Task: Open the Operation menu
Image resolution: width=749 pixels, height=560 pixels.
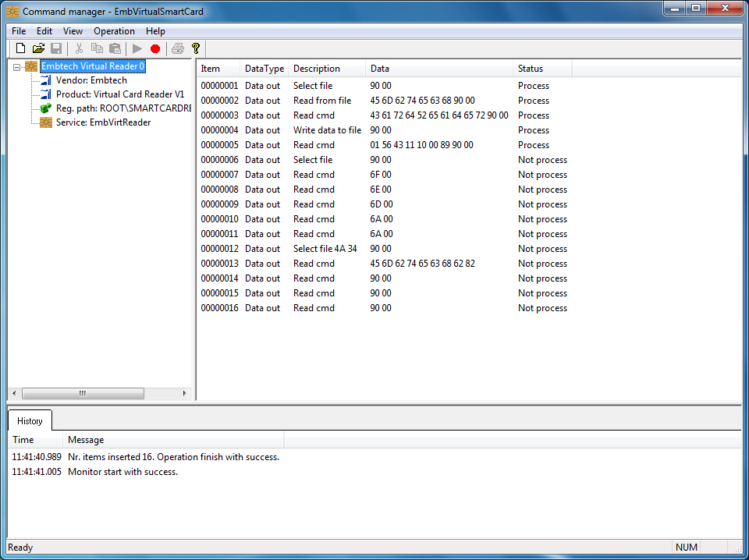Action: click(114, 31)
